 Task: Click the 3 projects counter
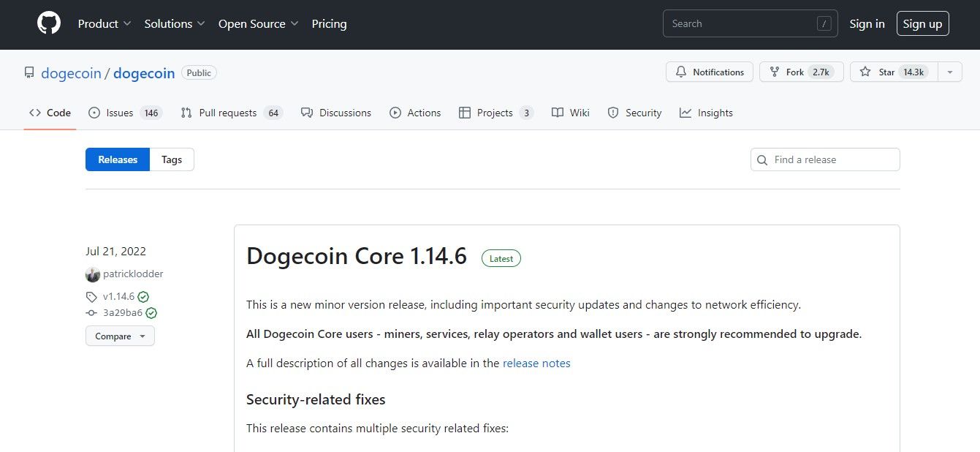click(526, 113)
